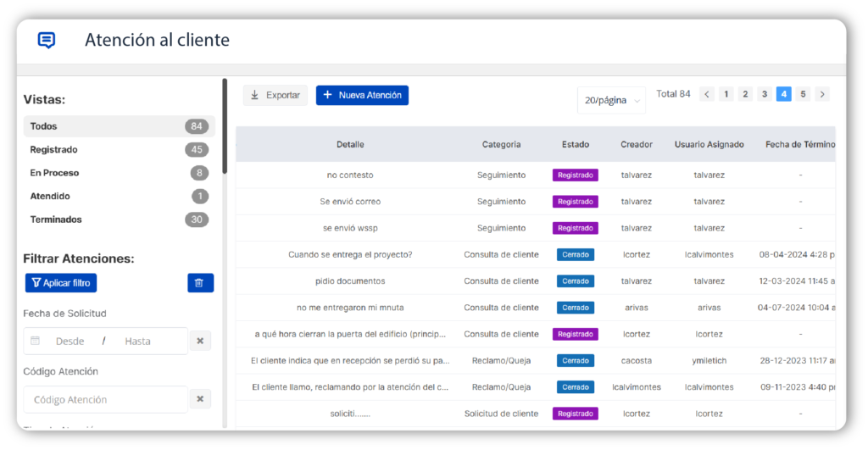Click the calendar icon in date field
868x450 pixels.
(x=36, y=341)
